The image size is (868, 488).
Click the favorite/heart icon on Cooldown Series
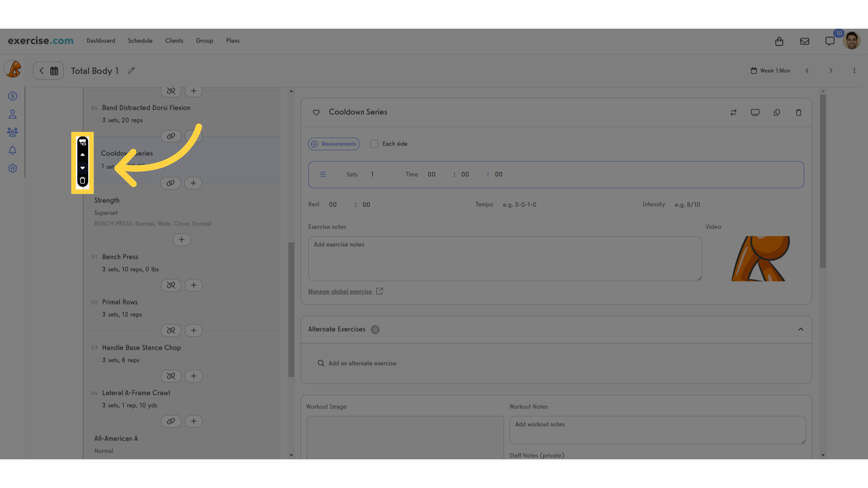click(316, 112)
